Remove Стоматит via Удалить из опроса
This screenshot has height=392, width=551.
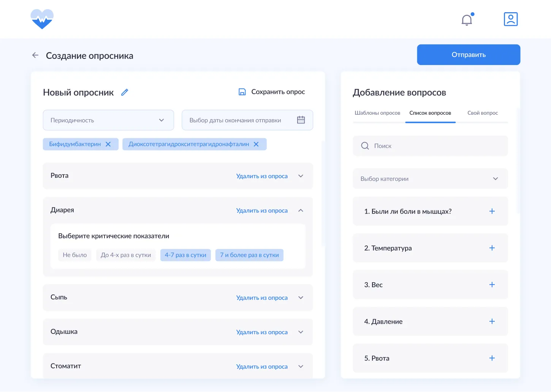[262, 367]
